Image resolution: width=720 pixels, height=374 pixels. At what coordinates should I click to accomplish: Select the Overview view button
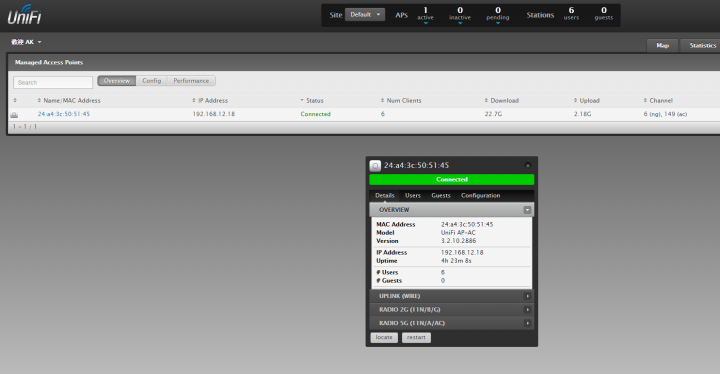coord(117,81)
